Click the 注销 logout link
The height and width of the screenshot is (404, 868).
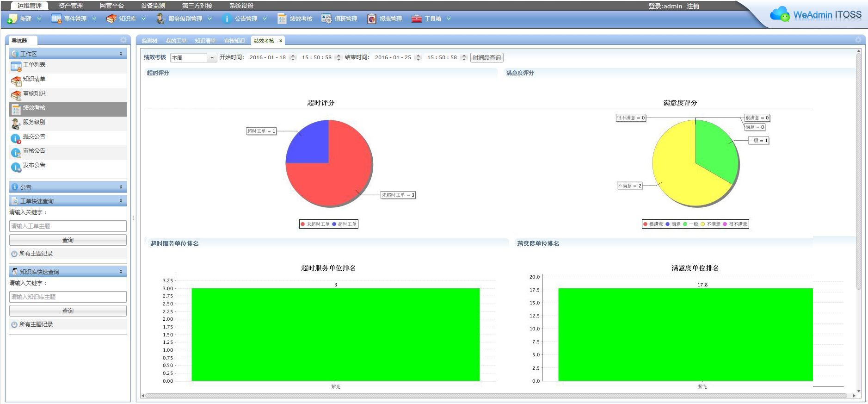point(693,6)
